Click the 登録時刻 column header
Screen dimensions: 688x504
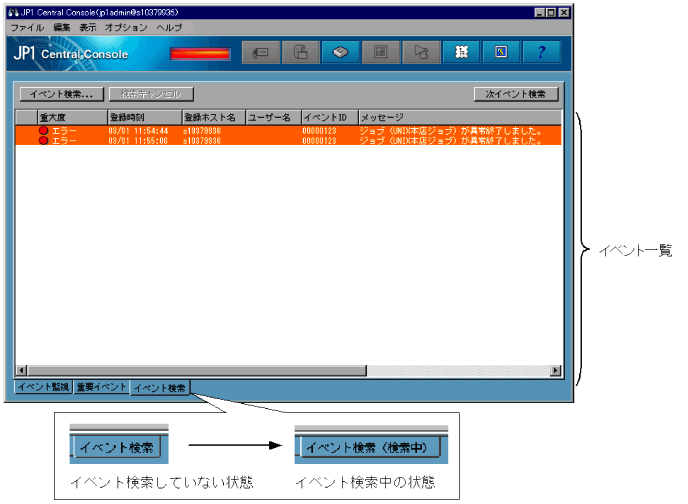point(145,118)
